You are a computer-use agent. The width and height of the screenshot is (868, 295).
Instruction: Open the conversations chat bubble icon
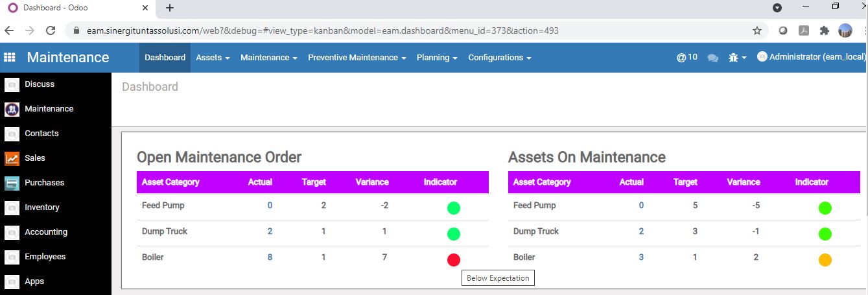pyautogui.click(x=713, y=58)
